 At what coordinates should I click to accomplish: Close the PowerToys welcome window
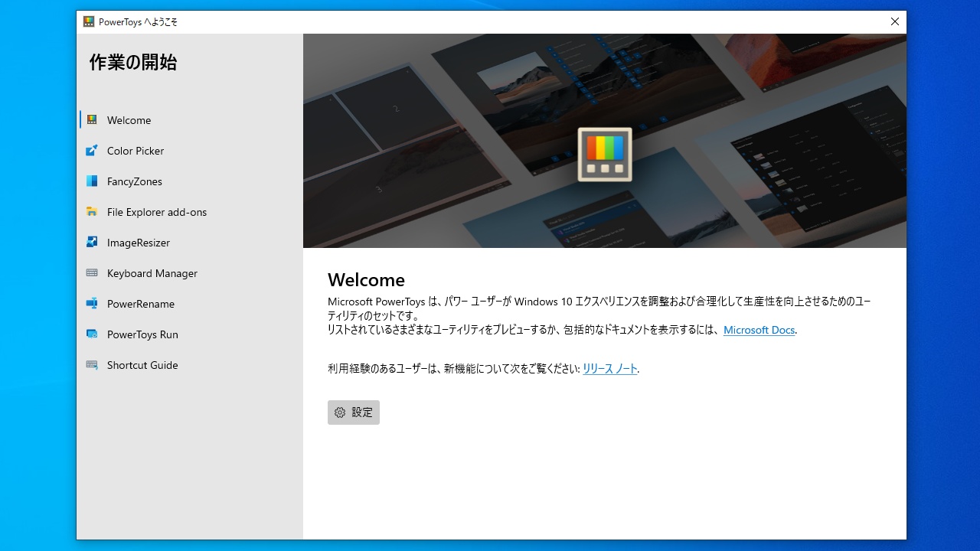point(894,22)
